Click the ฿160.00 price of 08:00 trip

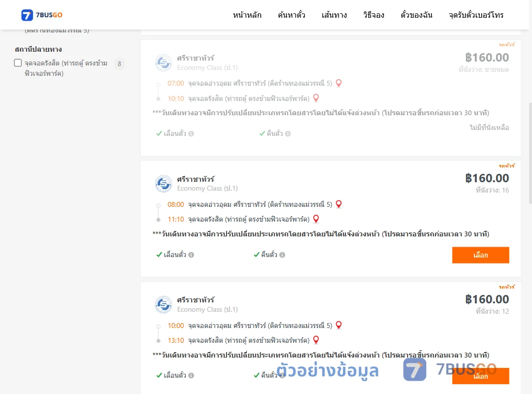pos(487,178)
